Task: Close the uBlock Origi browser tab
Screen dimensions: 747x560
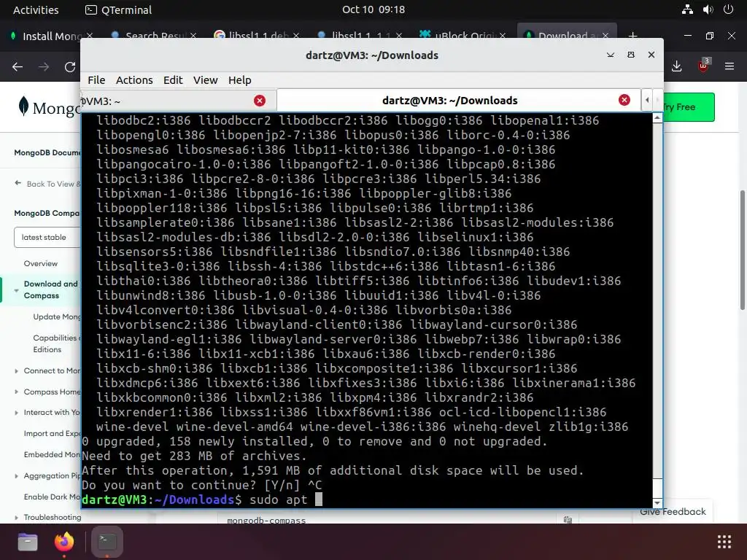Action: tap(502, 36)
